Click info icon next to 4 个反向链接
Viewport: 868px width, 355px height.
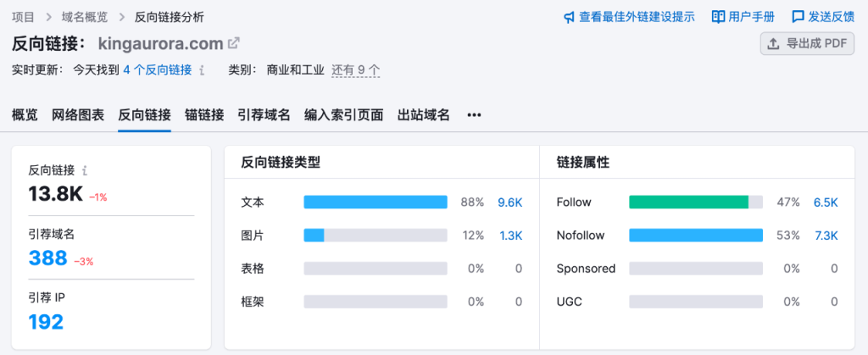coord(202,70)
